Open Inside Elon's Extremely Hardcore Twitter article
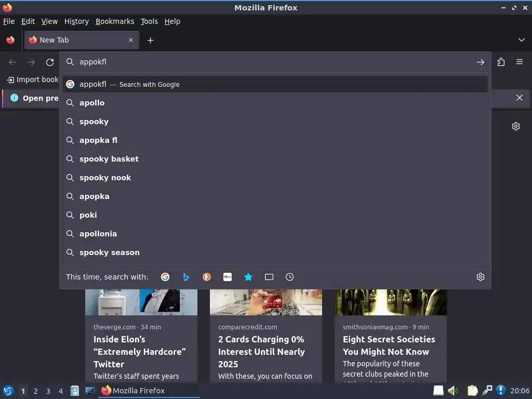The height and width of the screenshot is (399, 532). pos(139,352)
